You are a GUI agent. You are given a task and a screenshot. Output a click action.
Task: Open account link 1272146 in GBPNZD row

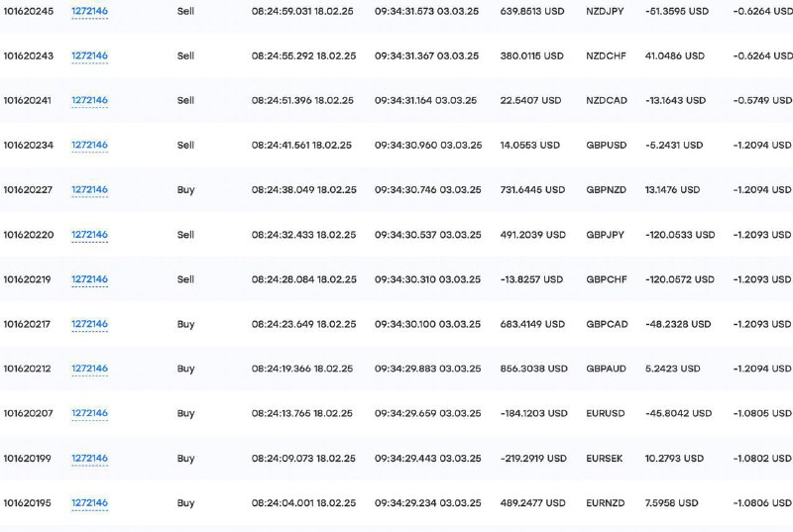click(89, 189)
